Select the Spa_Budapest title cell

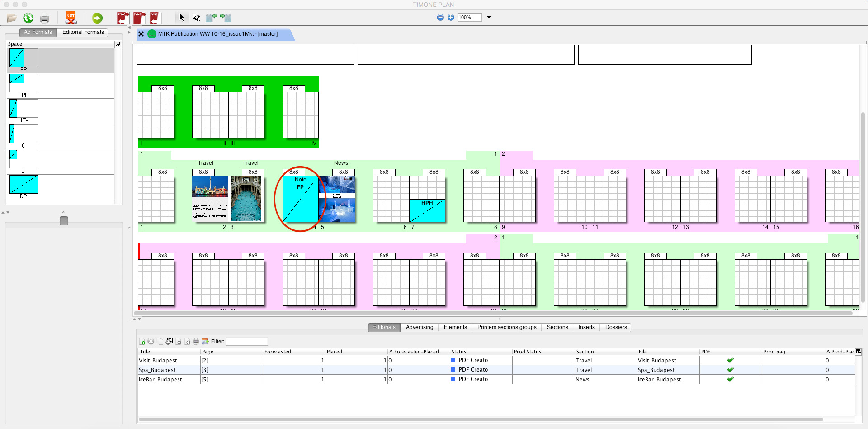coord(169,370)
